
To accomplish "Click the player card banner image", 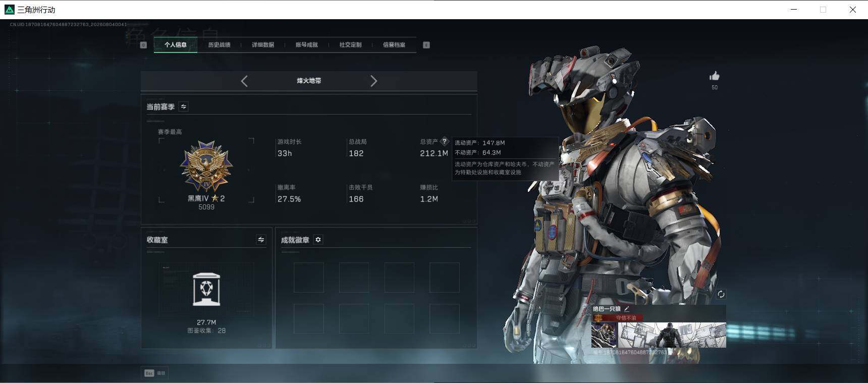I will click(x=672, y=335).
